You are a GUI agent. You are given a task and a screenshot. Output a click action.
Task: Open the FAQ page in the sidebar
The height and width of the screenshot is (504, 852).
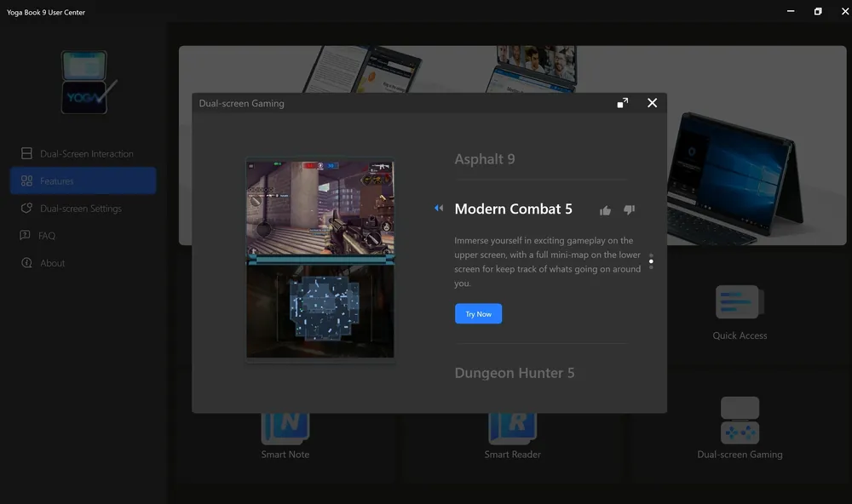pos(83,236)
